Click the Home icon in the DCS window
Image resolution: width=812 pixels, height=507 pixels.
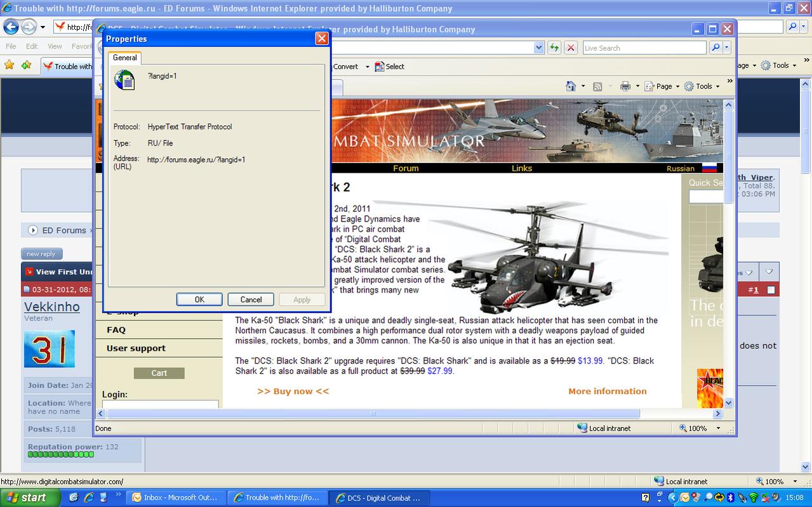coord(571,86)
